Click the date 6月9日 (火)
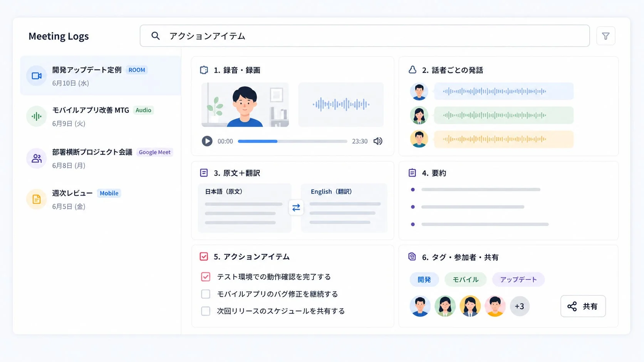This screenshot has height=362, width=644. coord(69,123)
